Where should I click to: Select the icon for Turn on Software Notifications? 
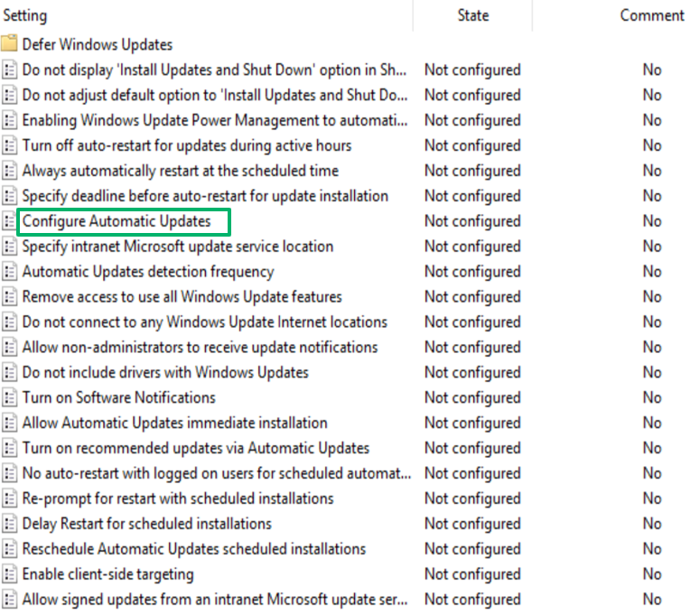[9, 397]
